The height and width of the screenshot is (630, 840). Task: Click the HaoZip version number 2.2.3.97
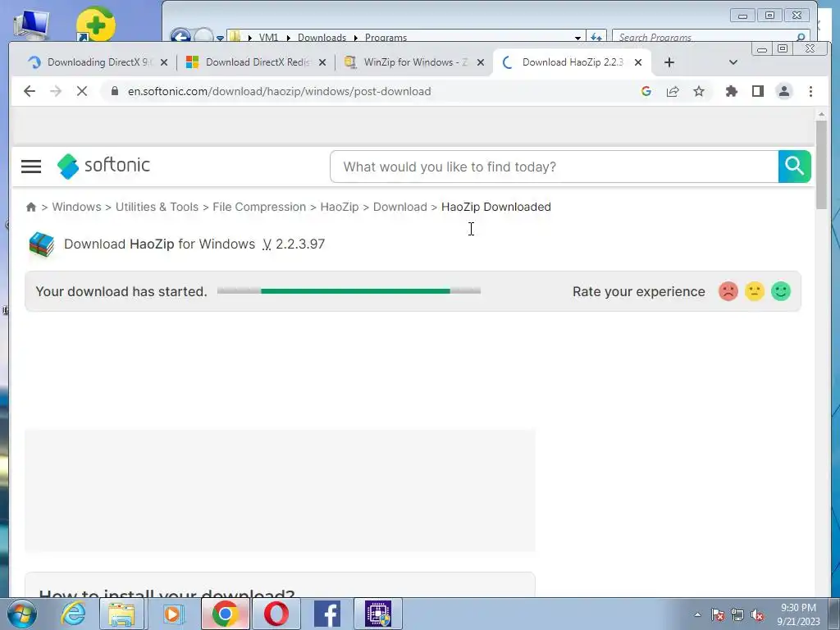[300, 244]
